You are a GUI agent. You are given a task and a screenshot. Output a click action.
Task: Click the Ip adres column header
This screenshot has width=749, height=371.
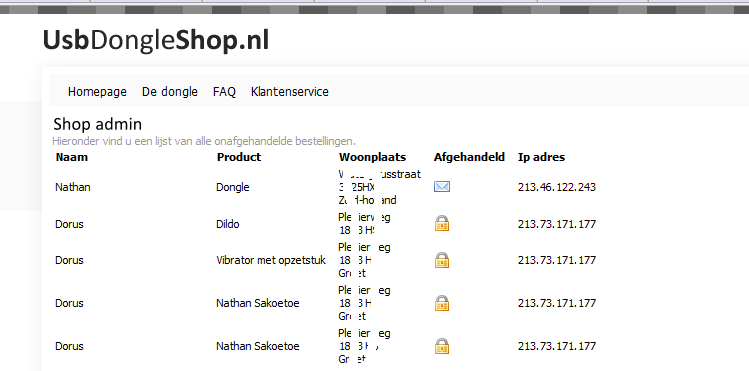point(541,157)
